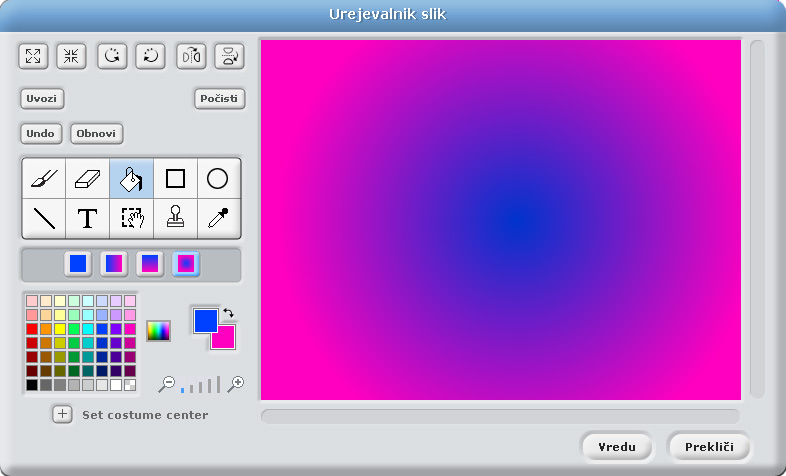This screenshot has width=786, height=476.
Task: Choose radial gradient fill style
Action: click(185, 264)
